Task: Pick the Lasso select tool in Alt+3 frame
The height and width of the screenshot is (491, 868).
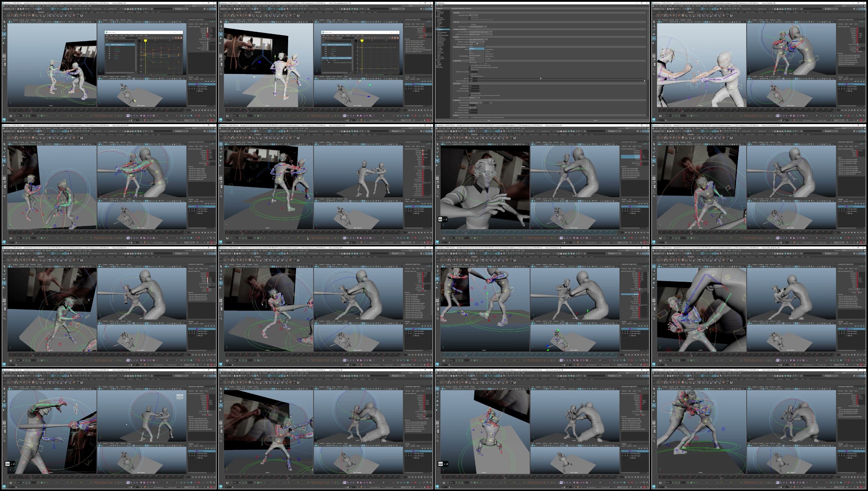Action: [x=437, y=148]
